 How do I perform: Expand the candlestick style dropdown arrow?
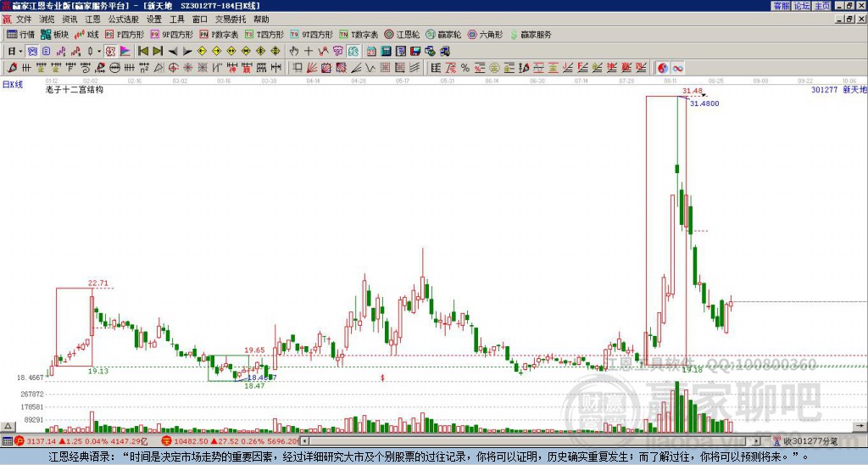99,52
